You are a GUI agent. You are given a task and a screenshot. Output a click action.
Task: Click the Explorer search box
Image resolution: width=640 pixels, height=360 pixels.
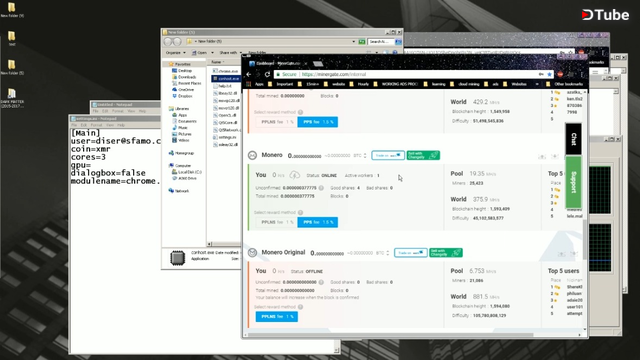click(381, 42)
